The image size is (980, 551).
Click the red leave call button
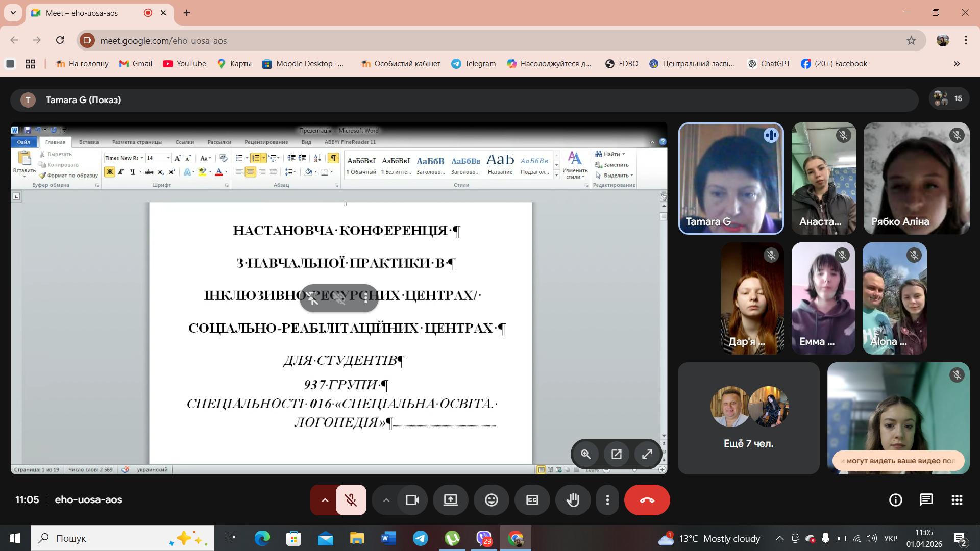(x=647, y=500)
